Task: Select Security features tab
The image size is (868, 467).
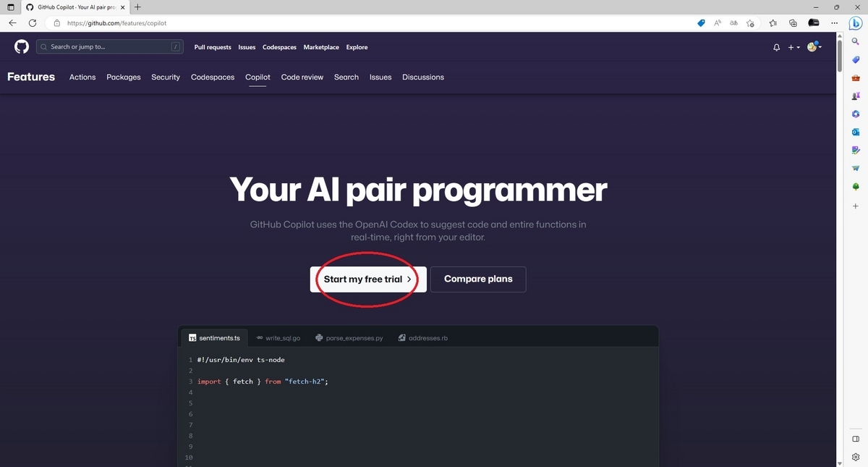Action: [166, 77]
